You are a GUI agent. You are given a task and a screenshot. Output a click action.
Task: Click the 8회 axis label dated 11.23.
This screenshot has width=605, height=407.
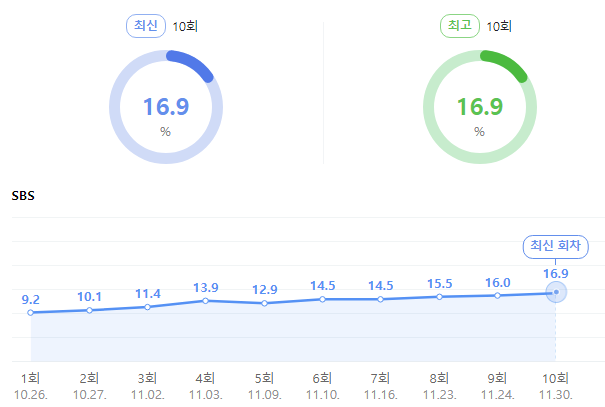439,386
